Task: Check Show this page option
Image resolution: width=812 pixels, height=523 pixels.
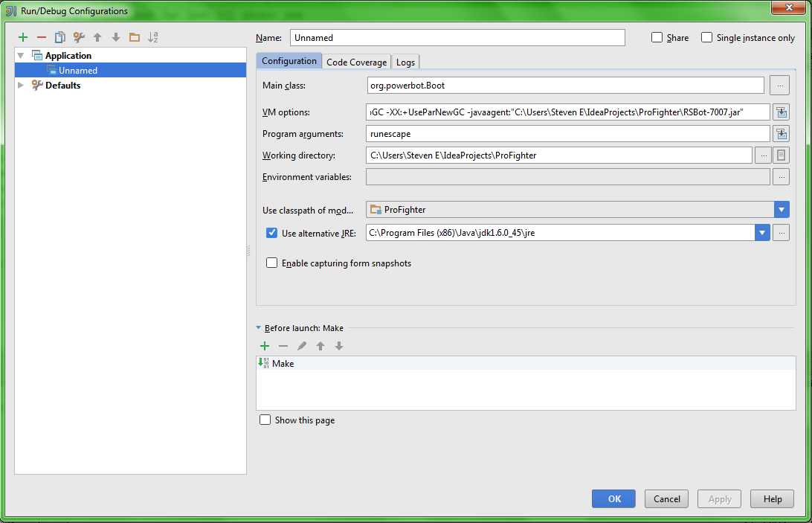Action: [x=265, y=420]
